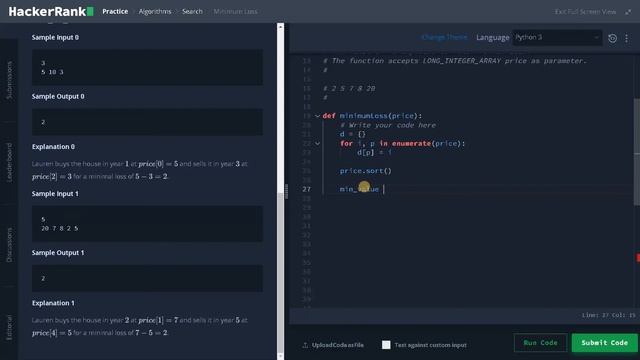Click the Sample Output 1 heading
Image resolution: width=640 pixels, height=360 pixels.
(x=58, y=253)
